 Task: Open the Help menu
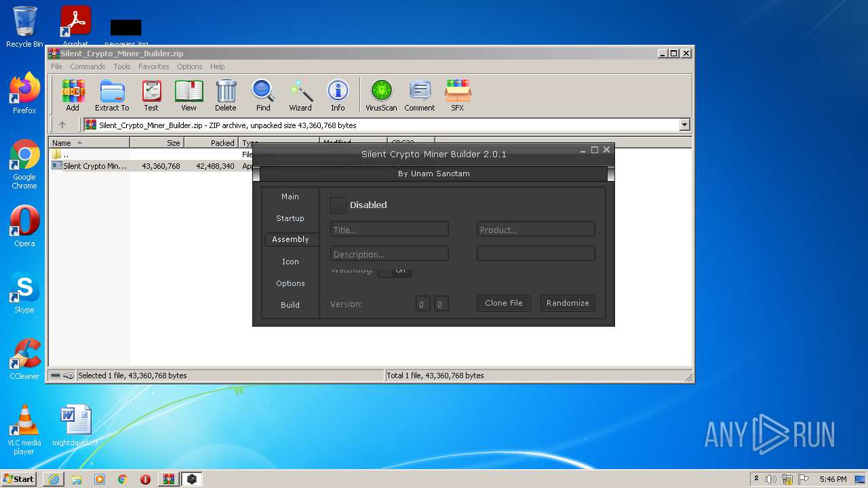click(x=217, y=66)
